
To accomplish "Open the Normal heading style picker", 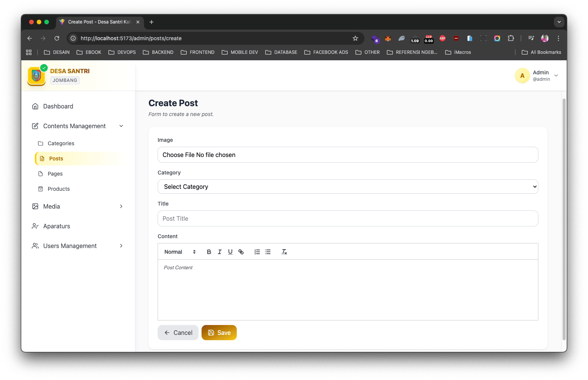I will 180,252.
